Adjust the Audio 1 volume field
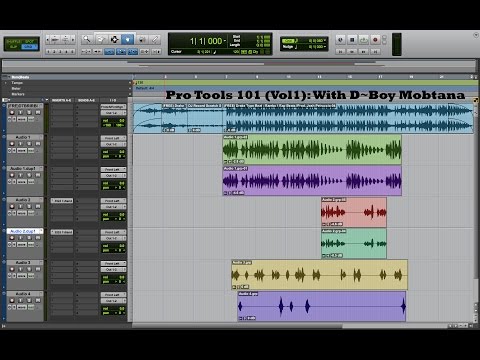Image resolution: width=480 pixels, height=360 pixels. (x=114, y=152)
